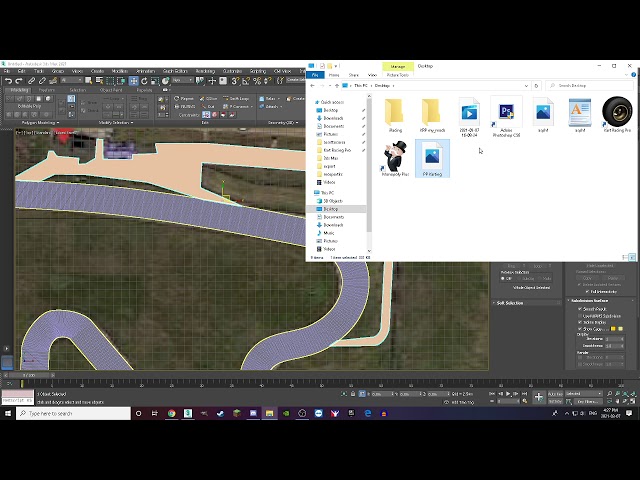Switch to the Freeform ribbon tab
The height and width of the screenshot is (480, 640).
(x=47, y=90)
